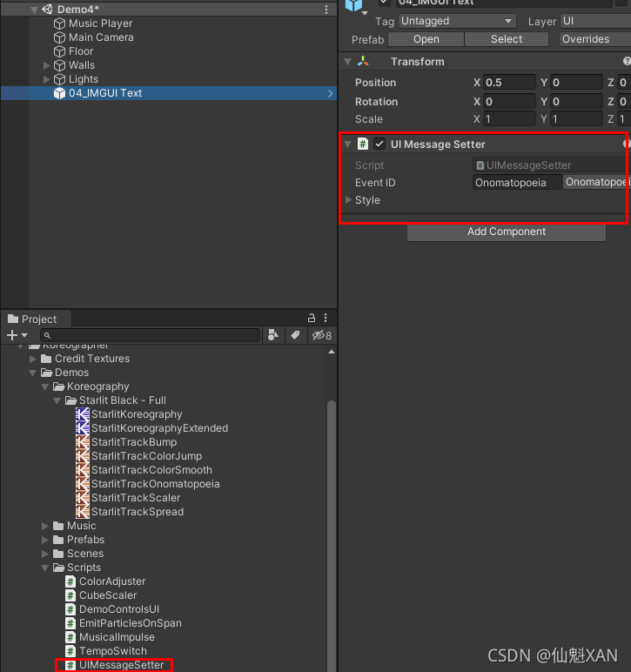Collapse the Scripts folder

tap(45, 568)
